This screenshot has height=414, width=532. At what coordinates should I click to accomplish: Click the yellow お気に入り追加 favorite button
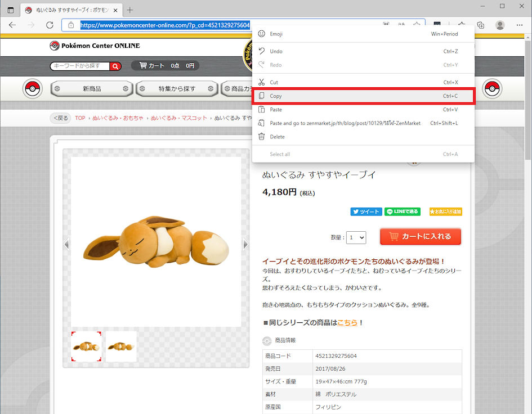pyautogui.click(x=446, y=211)
